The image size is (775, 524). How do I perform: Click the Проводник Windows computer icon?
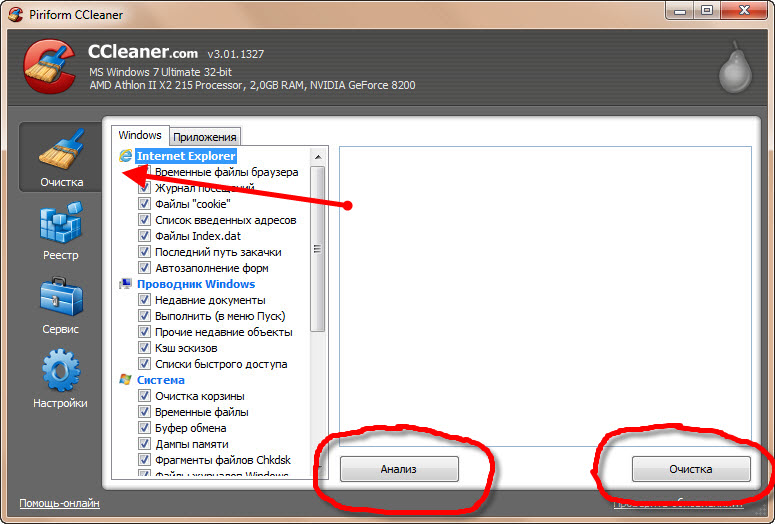126,284
